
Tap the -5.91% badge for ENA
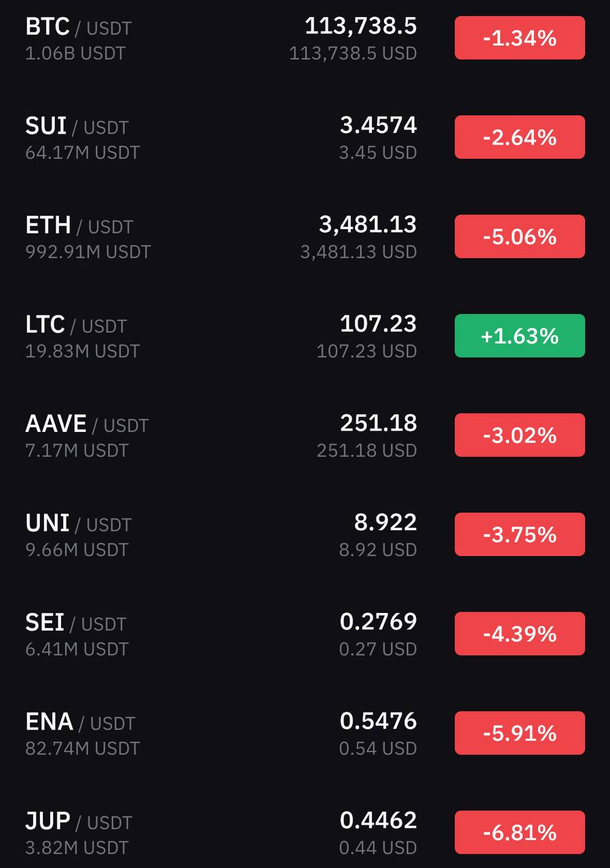(520, 733)
